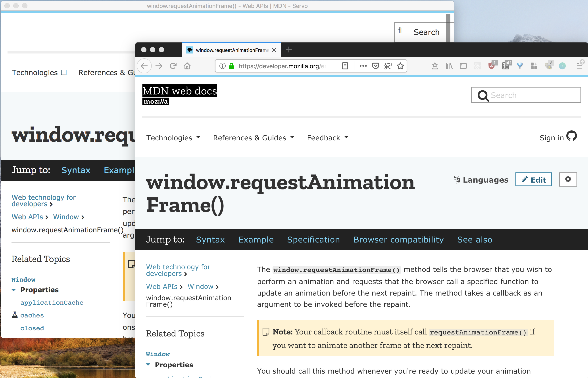Screen dimensions: 588x378
Task: Click Sign in with GitHub
Action: pos(558,137)
